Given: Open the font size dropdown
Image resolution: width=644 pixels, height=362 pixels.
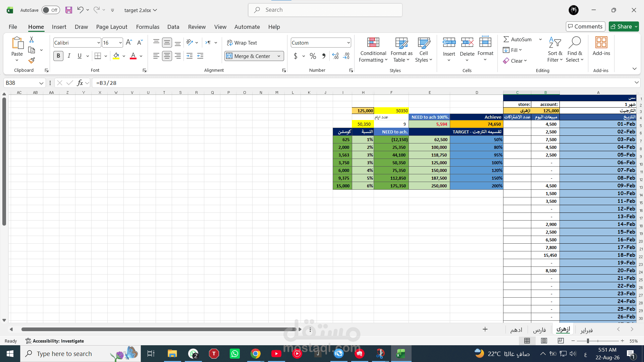Looking at the screenshot, I should point(120,43).
